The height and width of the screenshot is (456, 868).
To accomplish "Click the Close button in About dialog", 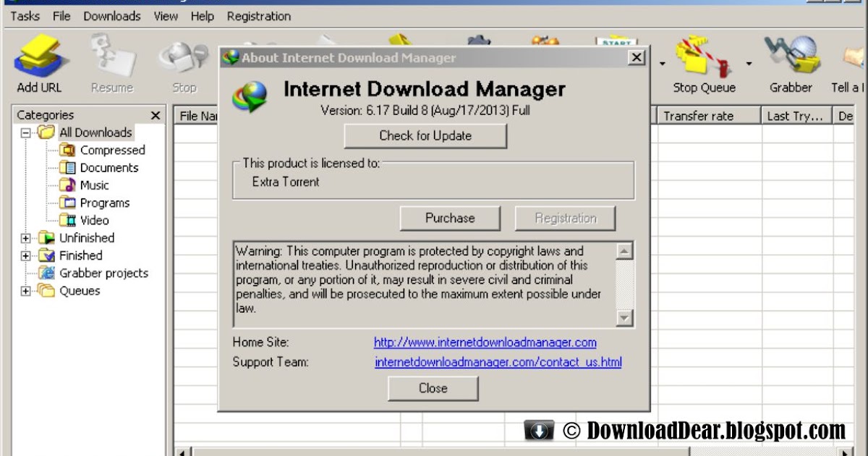I will click(433, 388).
